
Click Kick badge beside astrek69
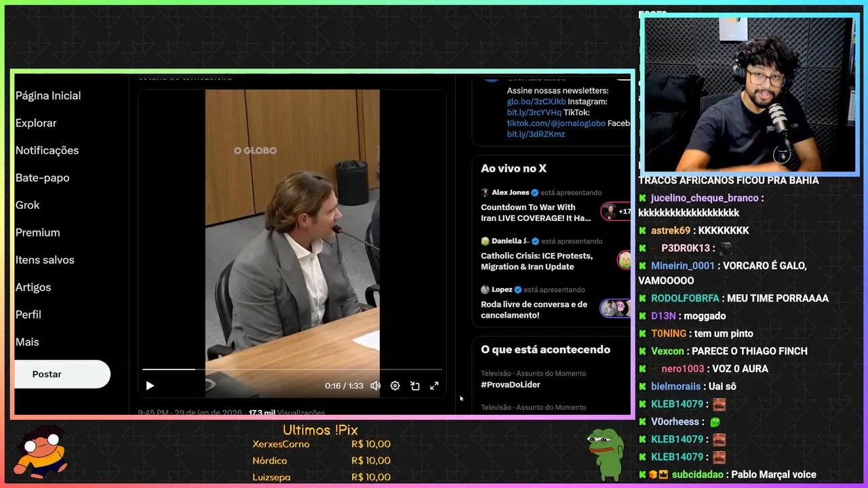(x=643, y=230)
